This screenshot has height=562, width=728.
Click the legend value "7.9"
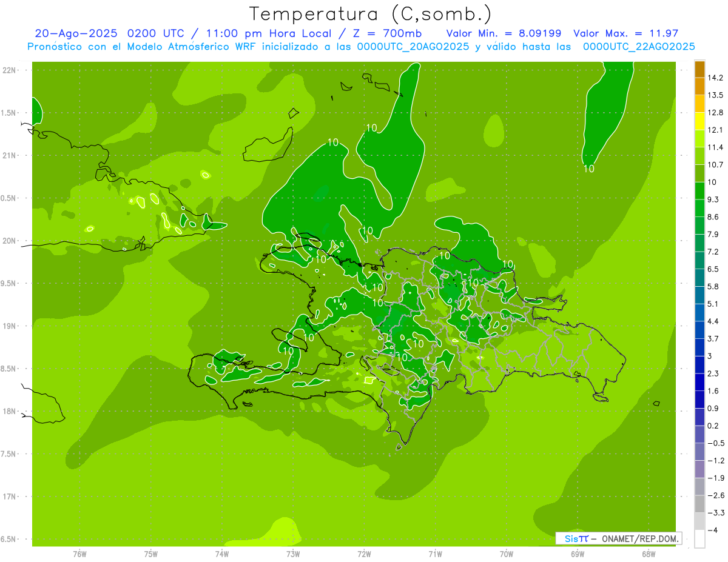tap(713, 234)
